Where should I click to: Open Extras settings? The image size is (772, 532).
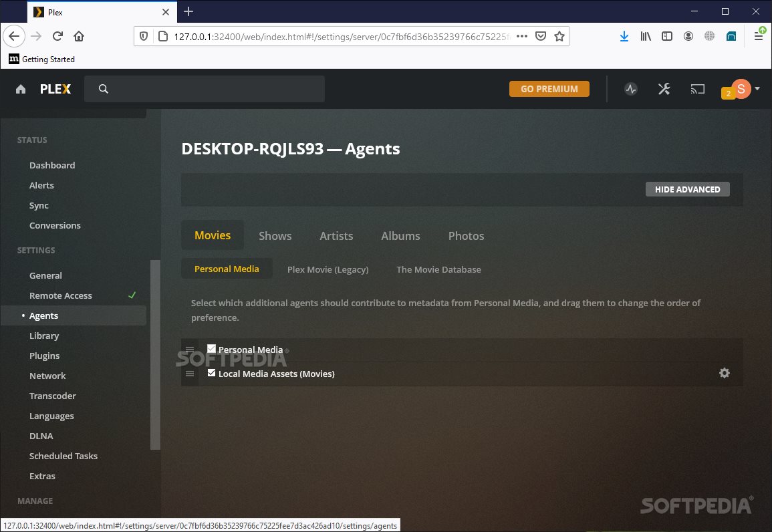coord(42,476)
